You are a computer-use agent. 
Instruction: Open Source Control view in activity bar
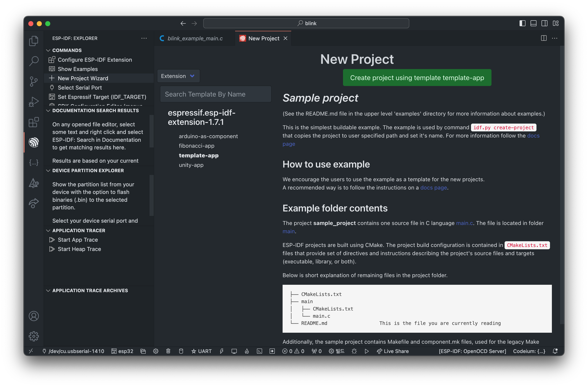(34, 81)
